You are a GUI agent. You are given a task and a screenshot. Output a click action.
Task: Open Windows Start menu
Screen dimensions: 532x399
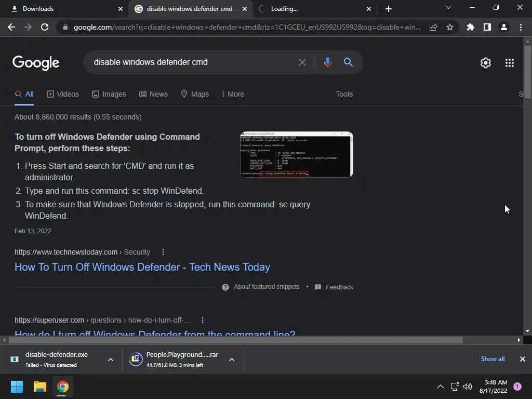tap(17, 387)
